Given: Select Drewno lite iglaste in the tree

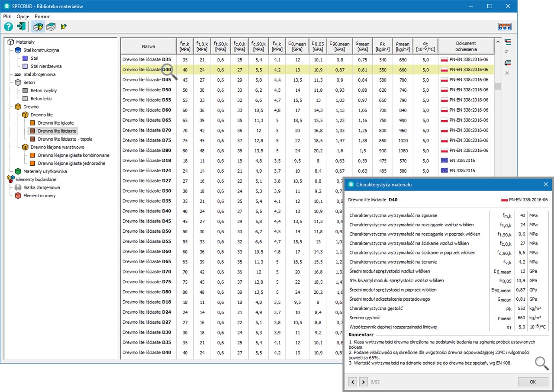Looking at the screenshot, I should click(x=55, y=123).
